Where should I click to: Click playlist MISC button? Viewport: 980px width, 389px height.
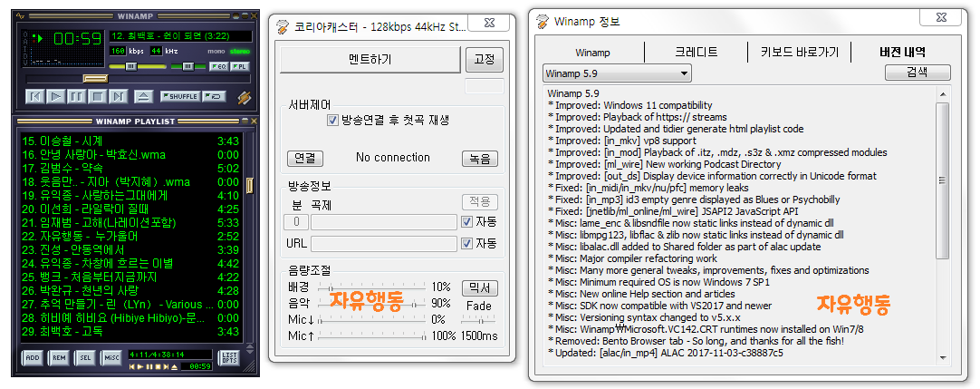coord(112,357)
